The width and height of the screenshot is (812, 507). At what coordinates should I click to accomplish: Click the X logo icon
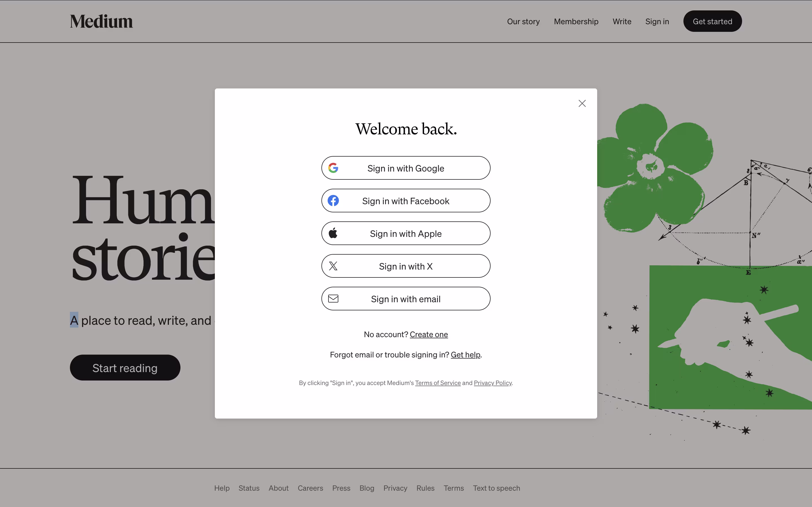(333, 266)
